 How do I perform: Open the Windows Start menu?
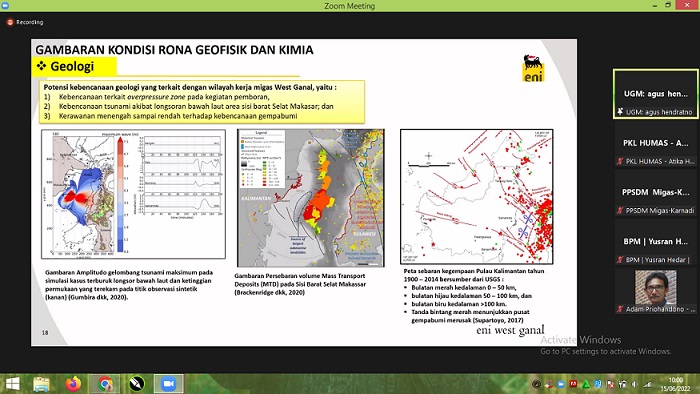pyautogui.click(x=12, y=384)
